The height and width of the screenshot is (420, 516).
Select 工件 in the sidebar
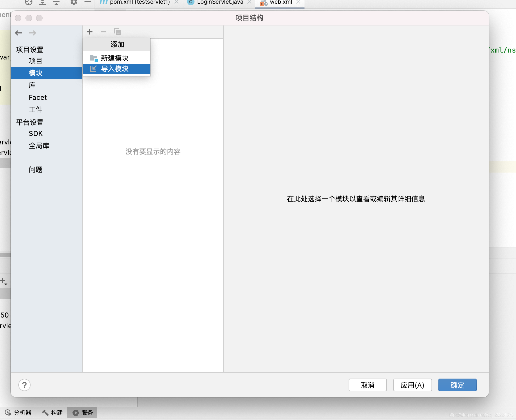pyautogui.click(x=46, y=110)
